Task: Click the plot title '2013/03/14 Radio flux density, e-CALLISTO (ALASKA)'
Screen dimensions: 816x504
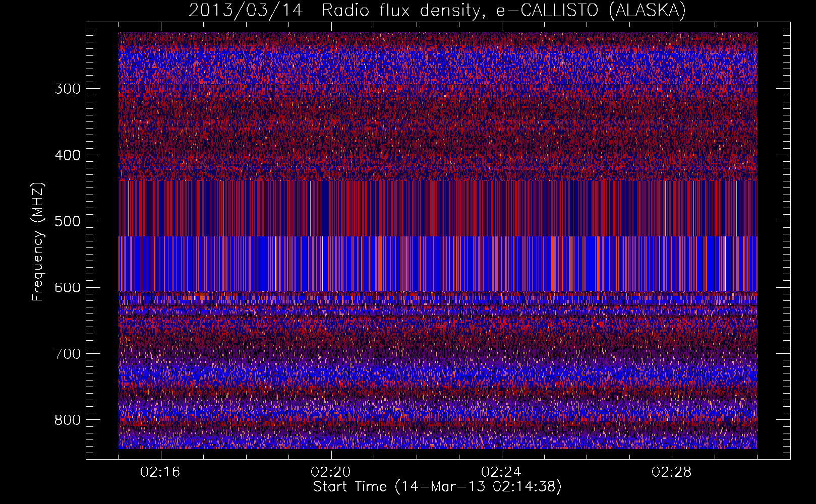Action: tap(437, 10)
